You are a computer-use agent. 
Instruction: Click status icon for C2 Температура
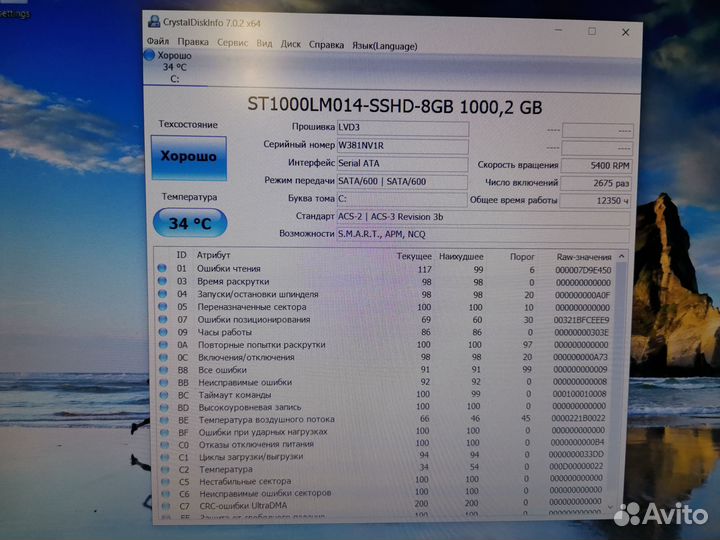[165, 469]
